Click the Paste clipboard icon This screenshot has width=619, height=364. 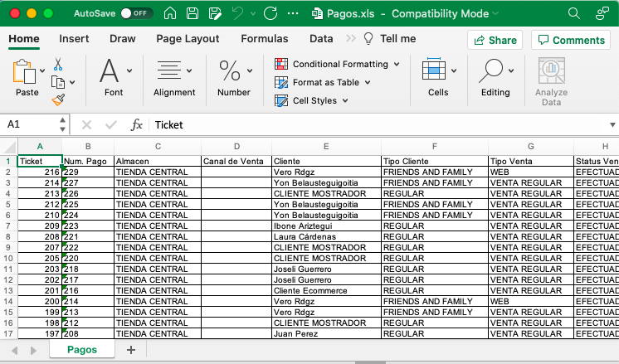(24, 71)
